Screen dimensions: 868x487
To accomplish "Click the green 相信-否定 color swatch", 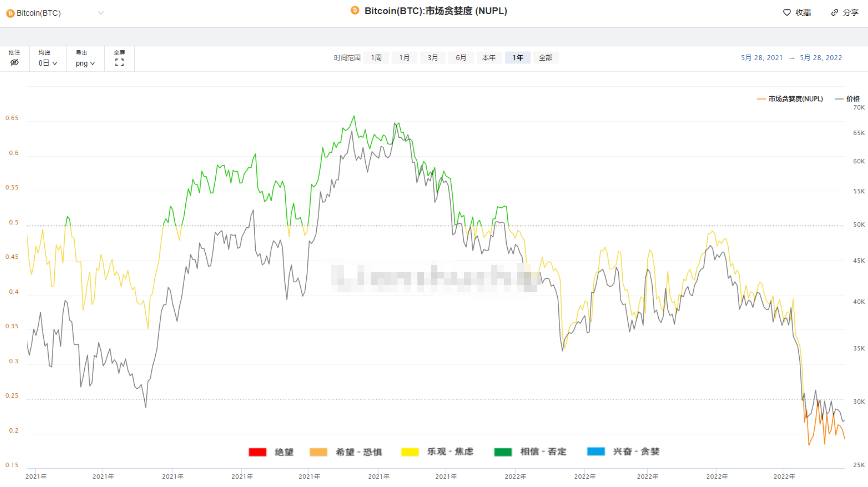I will tap(503, 452).
